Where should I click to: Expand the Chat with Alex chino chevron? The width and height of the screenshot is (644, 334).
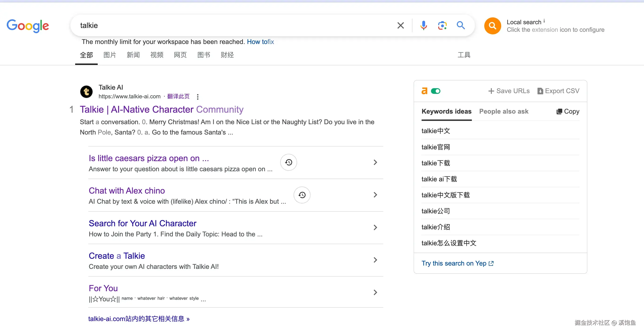click(x=375, y=195)
